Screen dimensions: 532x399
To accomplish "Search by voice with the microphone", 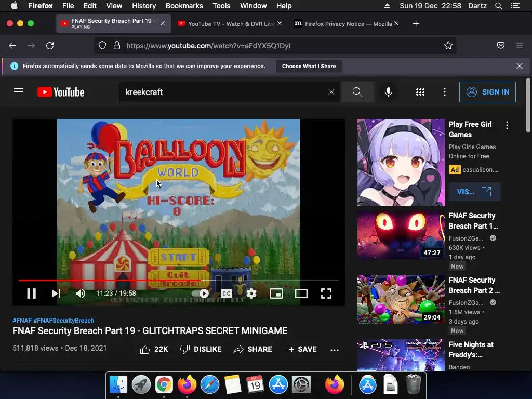I will (x=389, y=92).
